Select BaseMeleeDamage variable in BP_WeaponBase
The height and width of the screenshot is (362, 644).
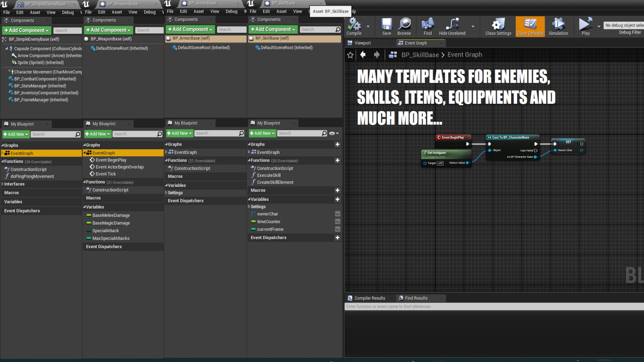[111, 216]
